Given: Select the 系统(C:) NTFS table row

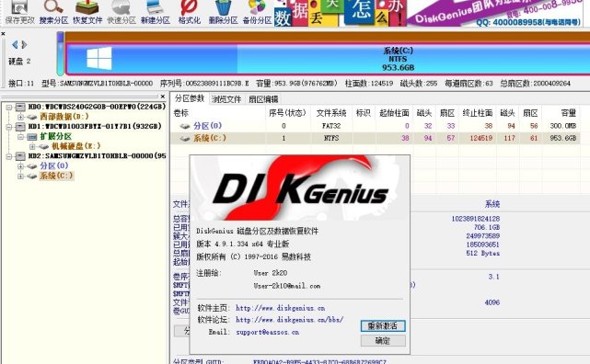Looking at the screenshot, I should (x=376, y=138).
